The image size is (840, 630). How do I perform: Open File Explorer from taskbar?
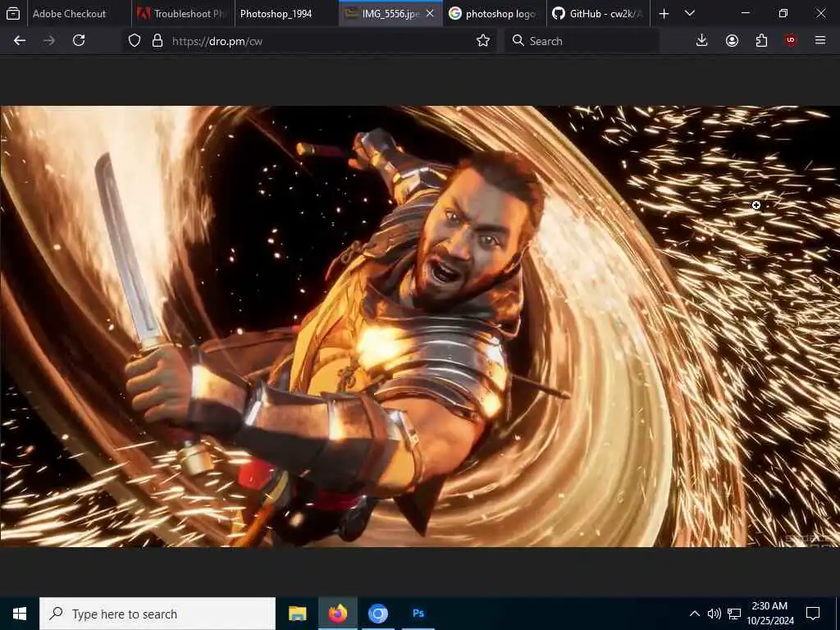pos(297,614)
